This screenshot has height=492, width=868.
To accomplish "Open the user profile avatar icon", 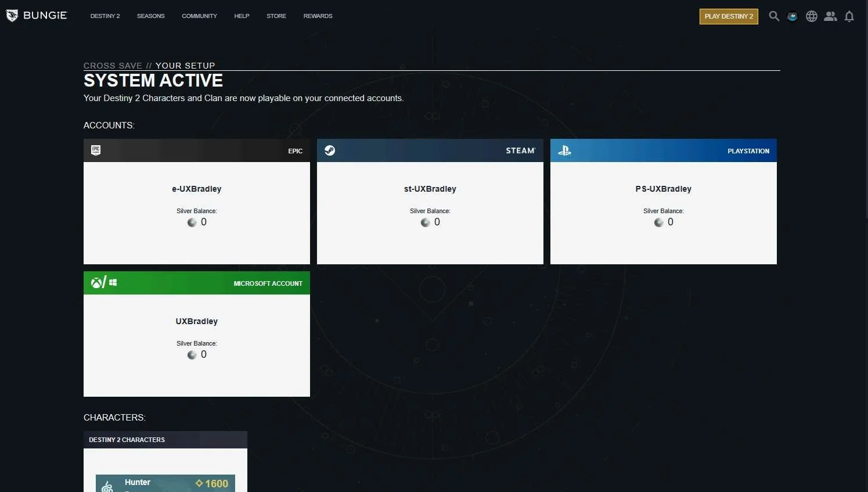I will 793,16.
